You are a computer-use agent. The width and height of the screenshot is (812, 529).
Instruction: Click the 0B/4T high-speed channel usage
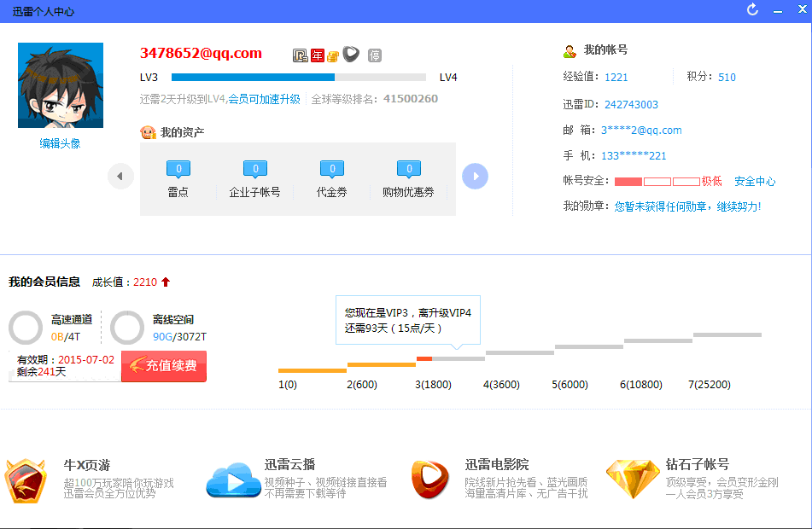[x=66, y=337]
